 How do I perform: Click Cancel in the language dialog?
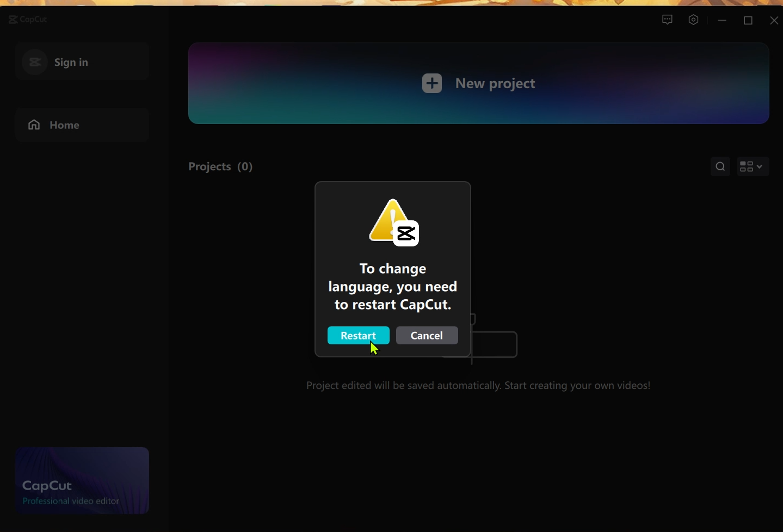pyautogui.click(x=427, y=336)
